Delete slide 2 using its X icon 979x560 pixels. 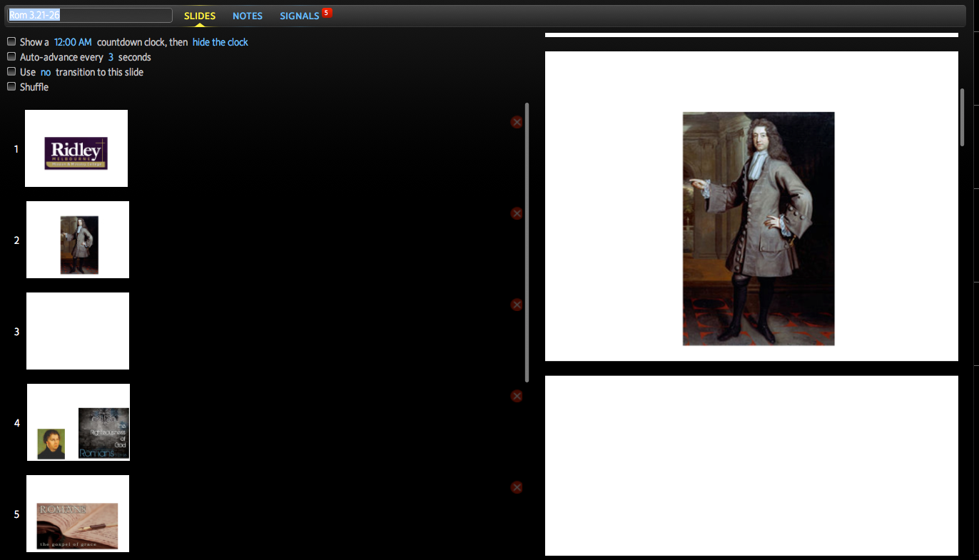click(517, 213)
